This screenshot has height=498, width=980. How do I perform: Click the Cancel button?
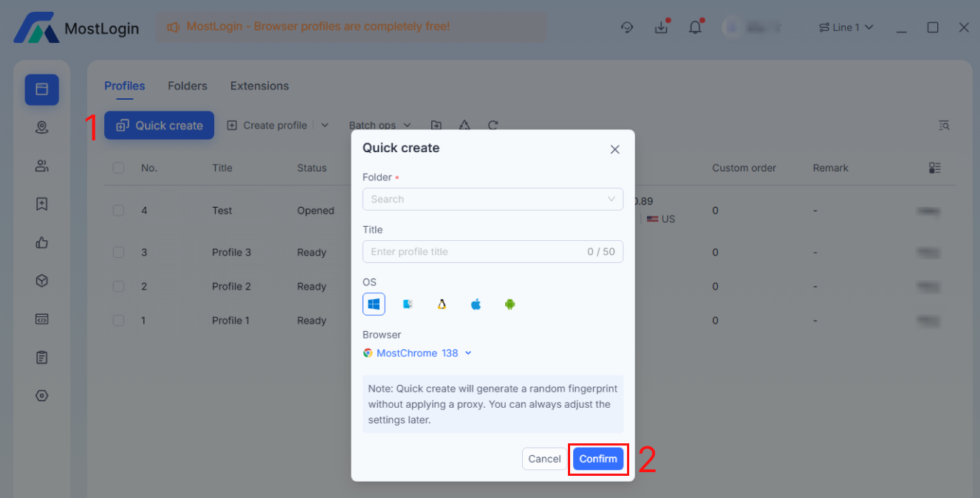pos(544,459)
